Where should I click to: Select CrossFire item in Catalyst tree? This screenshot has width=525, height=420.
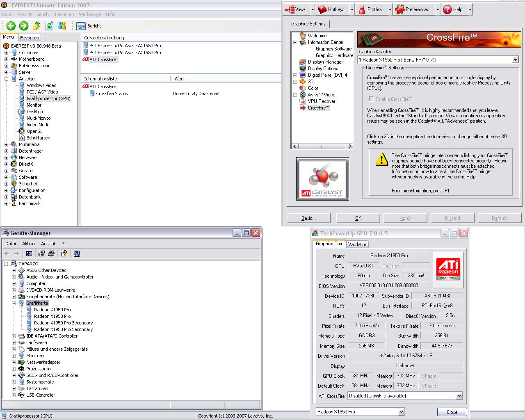(319, 108)
